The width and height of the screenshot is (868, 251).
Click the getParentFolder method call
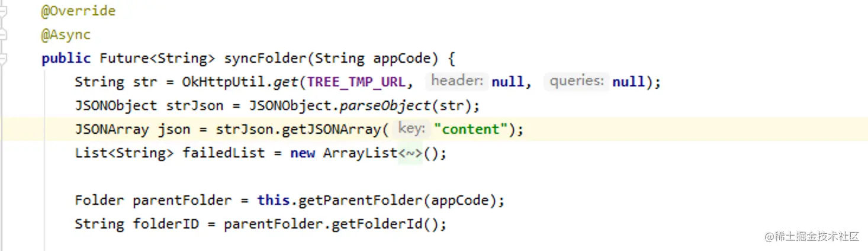click(361, 201)
